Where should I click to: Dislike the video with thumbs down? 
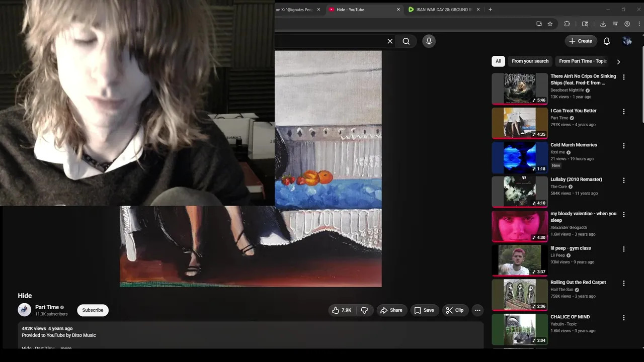pos(364,310)
